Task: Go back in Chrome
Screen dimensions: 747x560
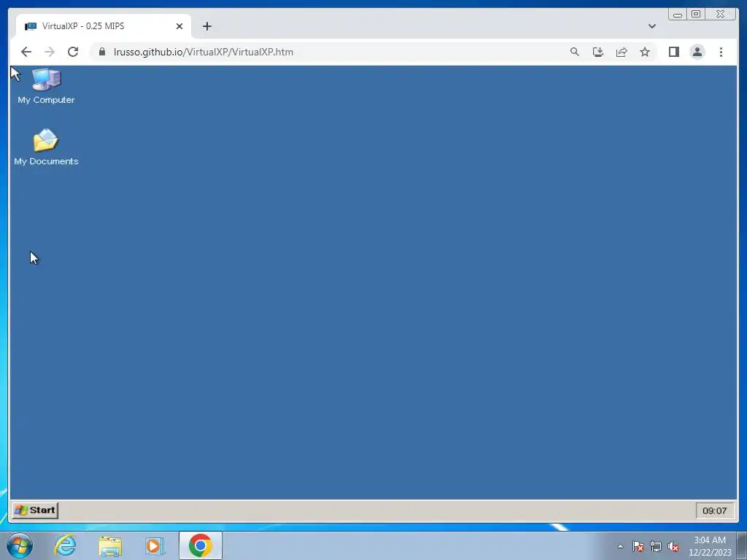Action: pos(26,52)
